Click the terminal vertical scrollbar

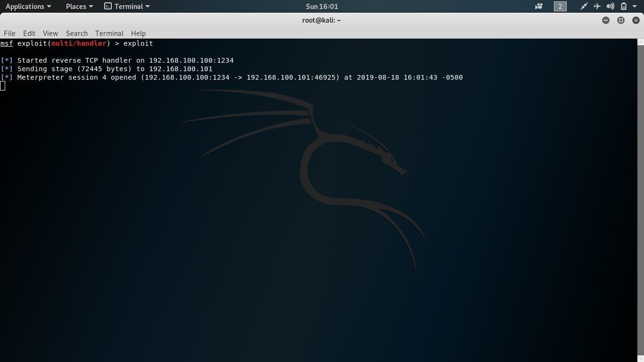point(640,200)
